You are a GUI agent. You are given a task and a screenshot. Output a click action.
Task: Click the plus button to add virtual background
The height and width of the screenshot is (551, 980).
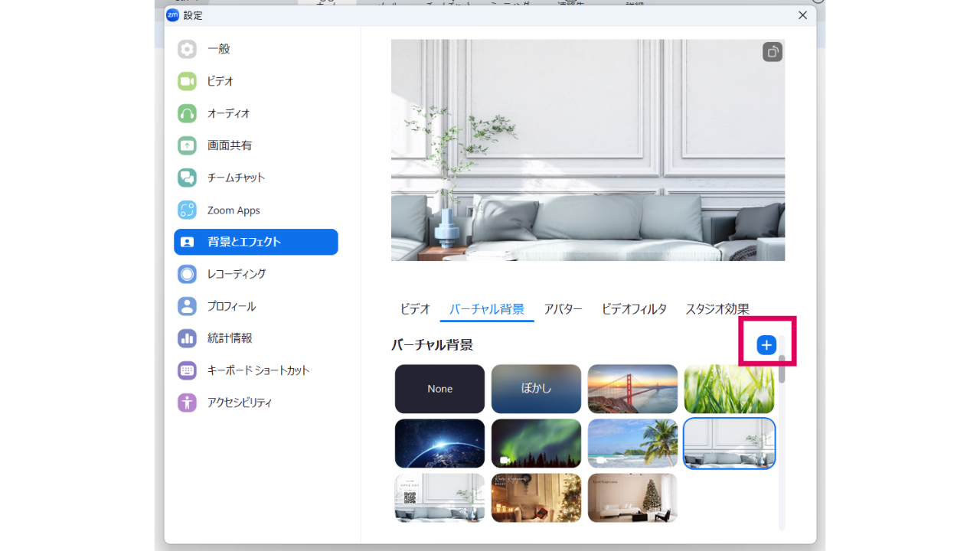766,345
